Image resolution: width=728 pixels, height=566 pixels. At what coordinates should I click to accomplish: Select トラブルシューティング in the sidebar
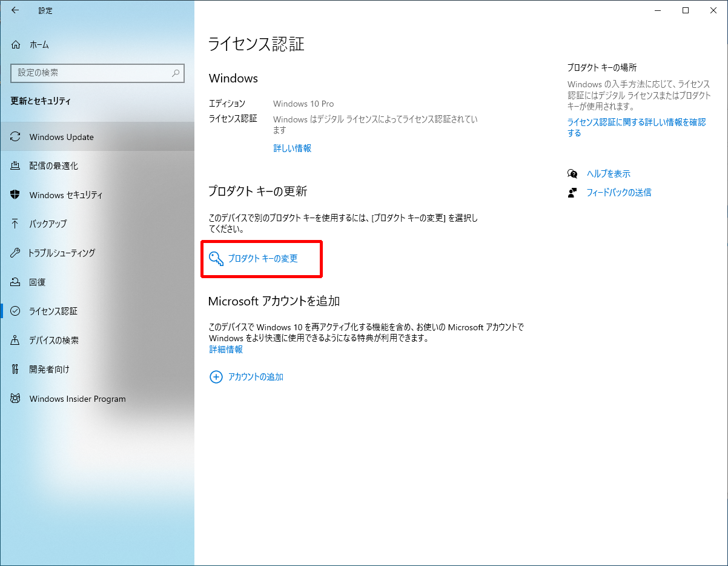tap(97, 253)
